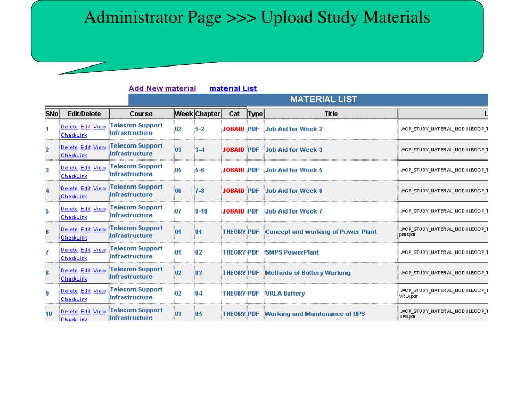532x399 pixels.
Task: View Concept and working of Power Plant row
Action: pos(99,229)
